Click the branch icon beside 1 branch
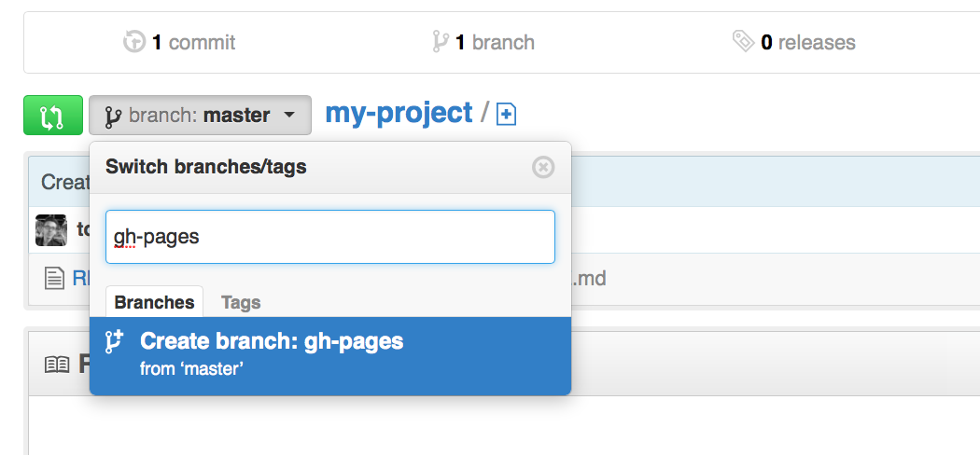 point(440,42)
